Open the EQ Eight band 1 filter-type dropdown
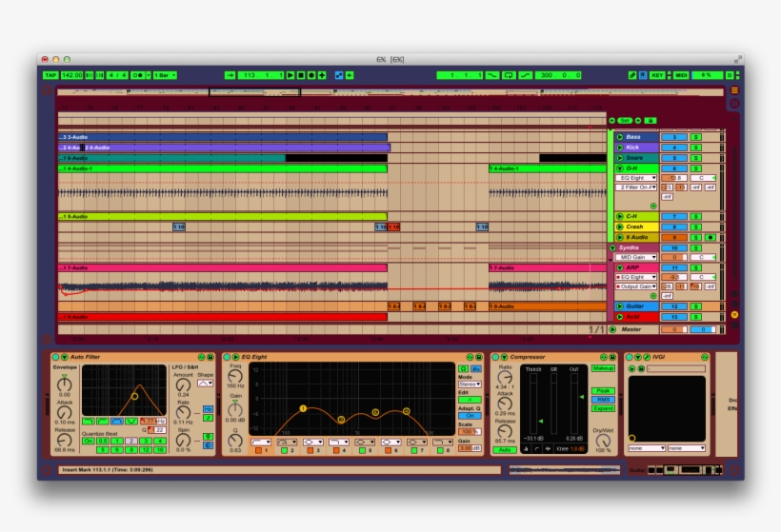Screen dimensions: 781x532 coord(261,442)
